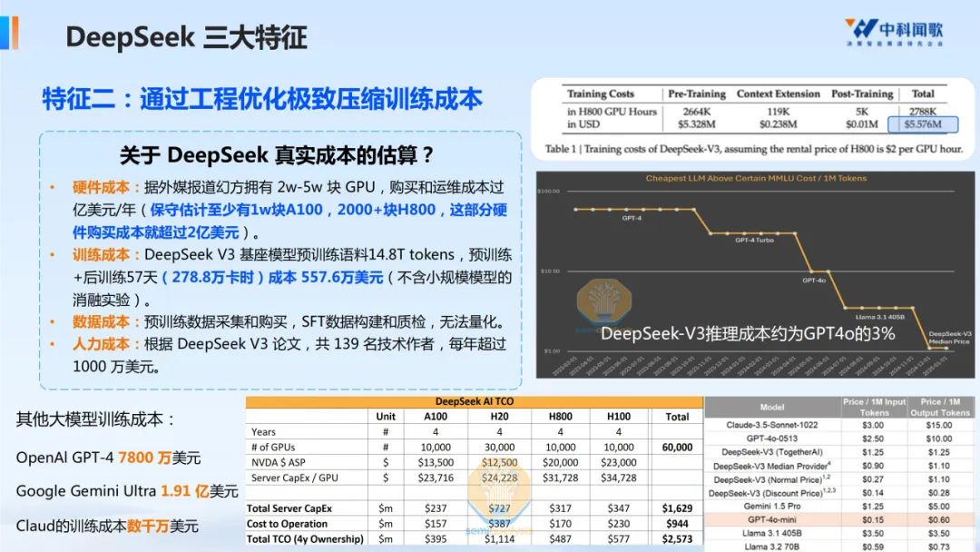Select the orange label "人力成本"
980x552 pixels.
(101, 344)
